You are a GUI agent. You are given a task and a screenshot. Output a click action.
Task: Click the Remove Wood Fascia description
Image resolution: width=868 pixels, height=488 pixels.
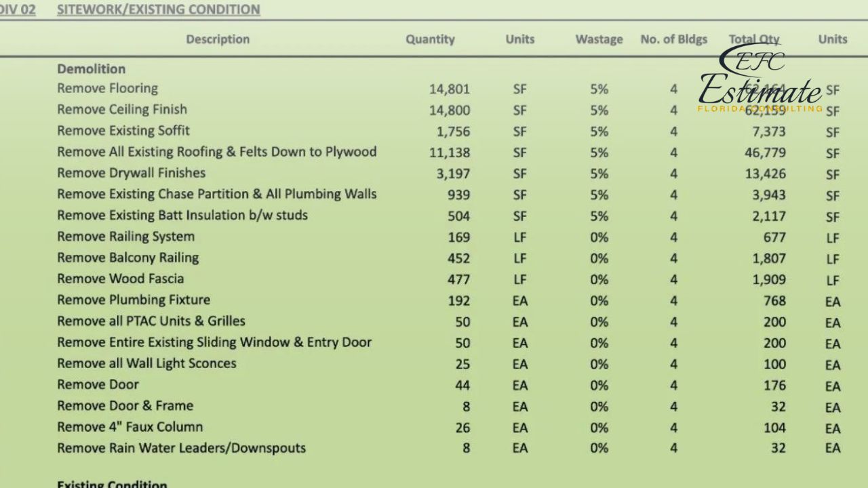click(120, 279)
